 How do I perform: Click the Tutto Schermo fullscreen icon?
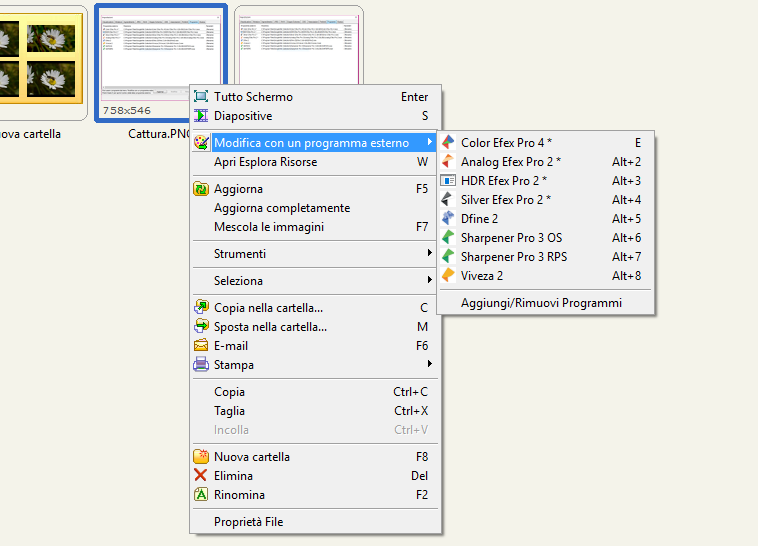pyautogui.click(x=201, y=97)
